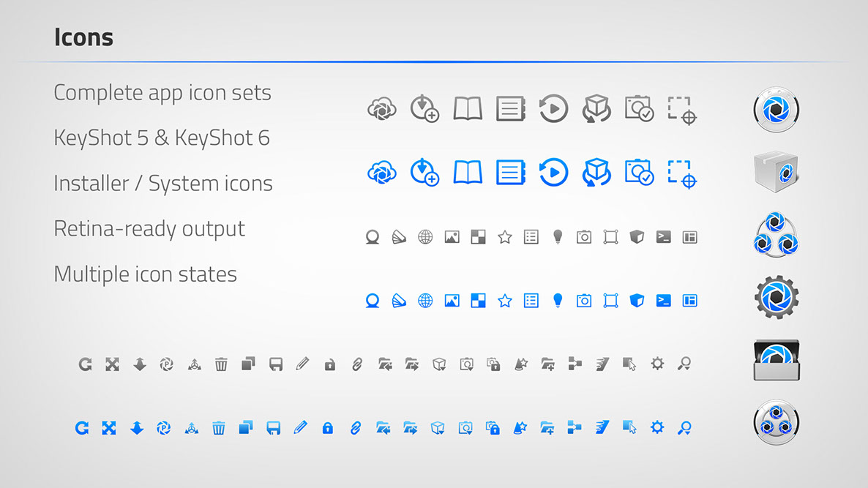Select the gray replay play-arrow icon
This screenshot has height=488, width=868.
(553, 110)
